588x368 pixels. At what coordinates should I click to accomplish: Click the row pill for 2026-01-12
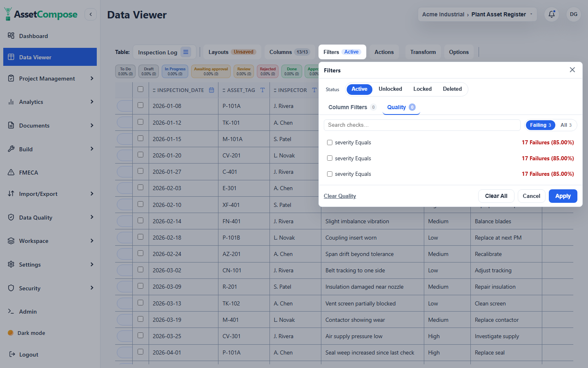pyautogui.click(x=124, y=122)
